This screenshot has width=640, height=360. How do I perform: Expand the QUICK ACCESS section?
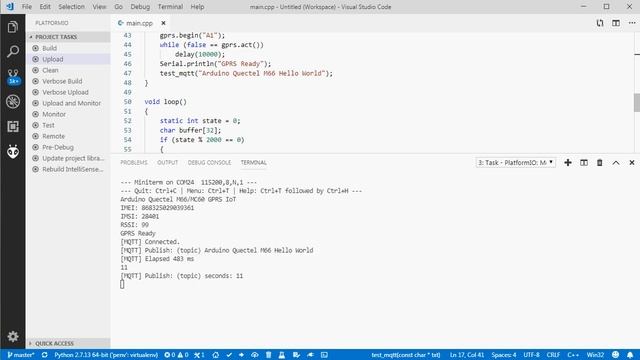pyautogui.click(x=69, y=343)
